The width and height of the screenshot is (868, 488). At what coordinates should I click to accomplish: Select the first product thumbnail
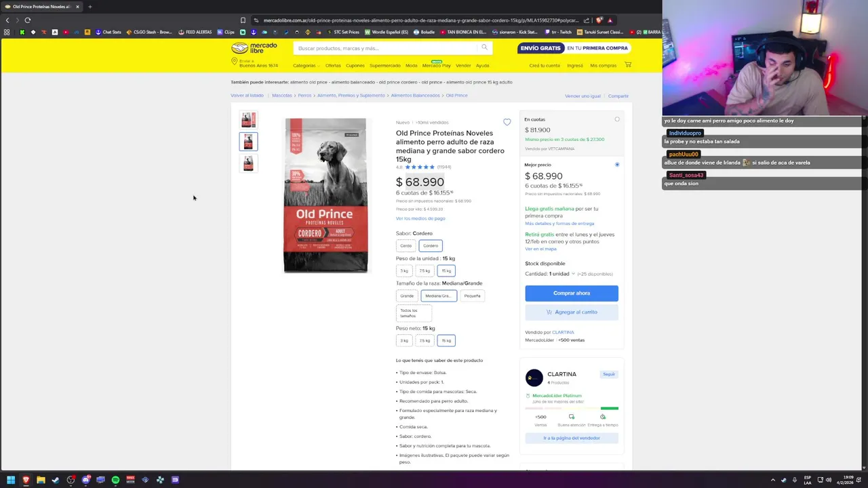pyautogui.click(x=248, y=120)
